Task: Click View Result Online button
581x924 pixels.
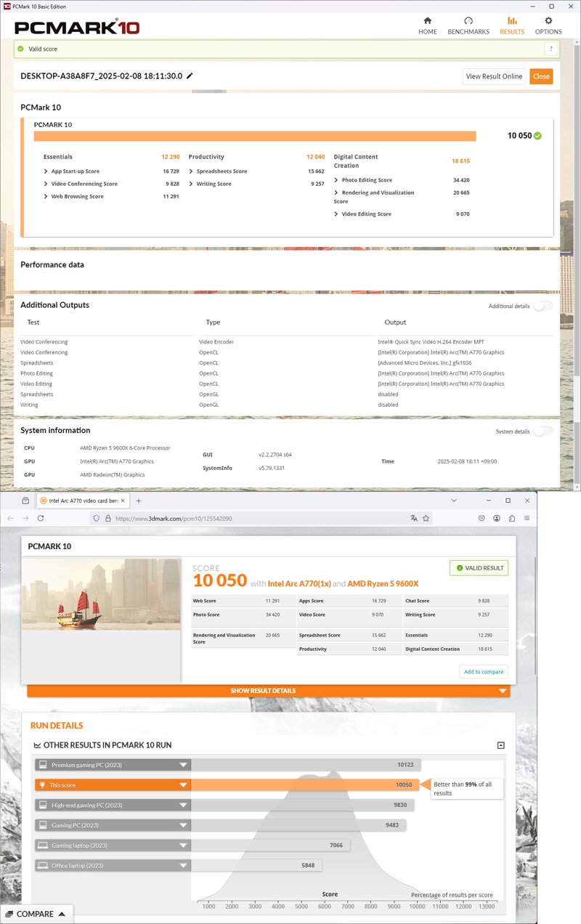Action: (x=494, y=76)
